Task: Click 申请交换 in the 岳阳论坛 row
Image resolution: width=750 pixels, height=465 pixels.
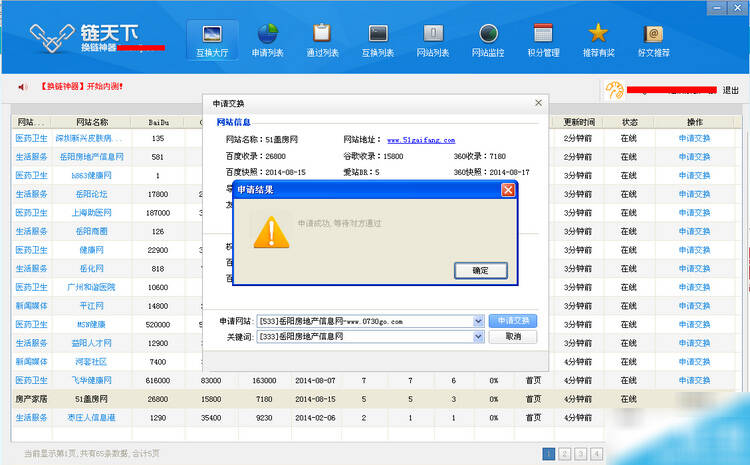Action: [695, 194]
